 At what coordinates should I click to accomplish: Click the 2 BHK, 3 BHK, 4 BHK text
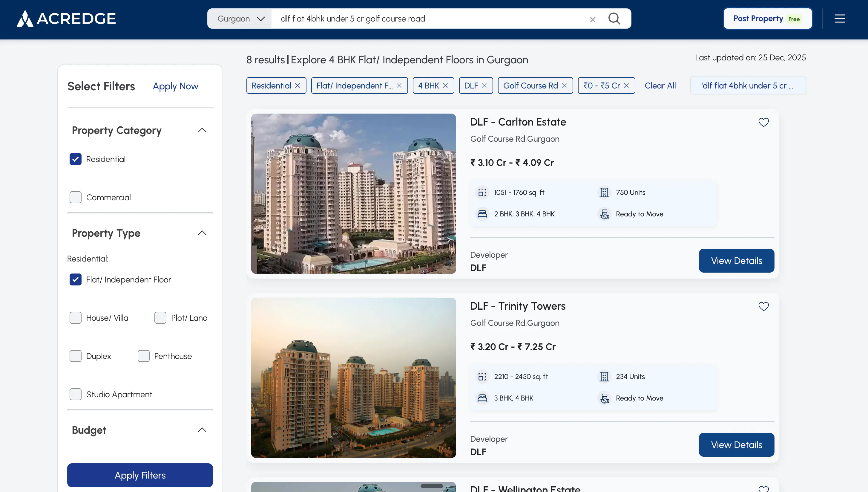point(524,214)
